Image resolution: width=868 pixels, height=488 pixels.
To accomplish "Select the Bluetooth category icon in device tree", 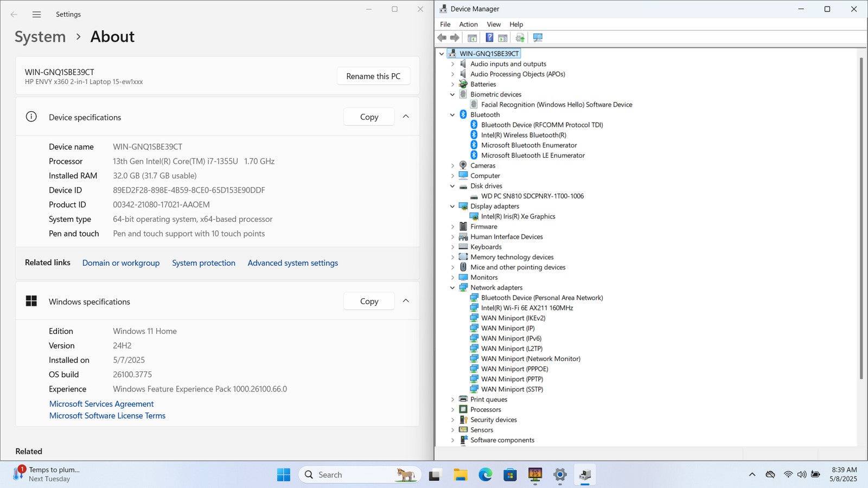I will pyautogui.click(x=463, y=114).
